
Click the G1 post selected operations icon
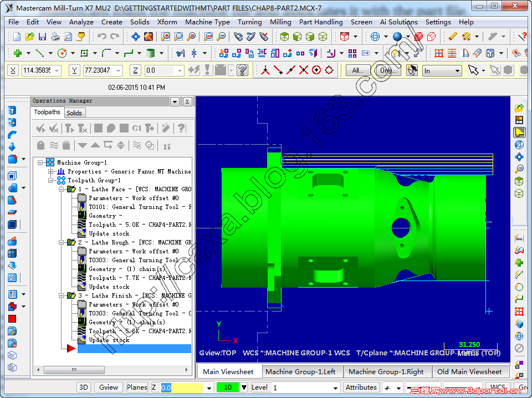point(137,128)
